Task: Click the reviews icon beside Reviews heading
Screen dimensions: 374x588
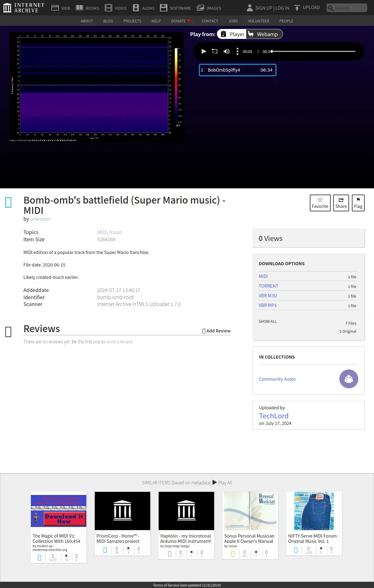Action: click(8, 332)
